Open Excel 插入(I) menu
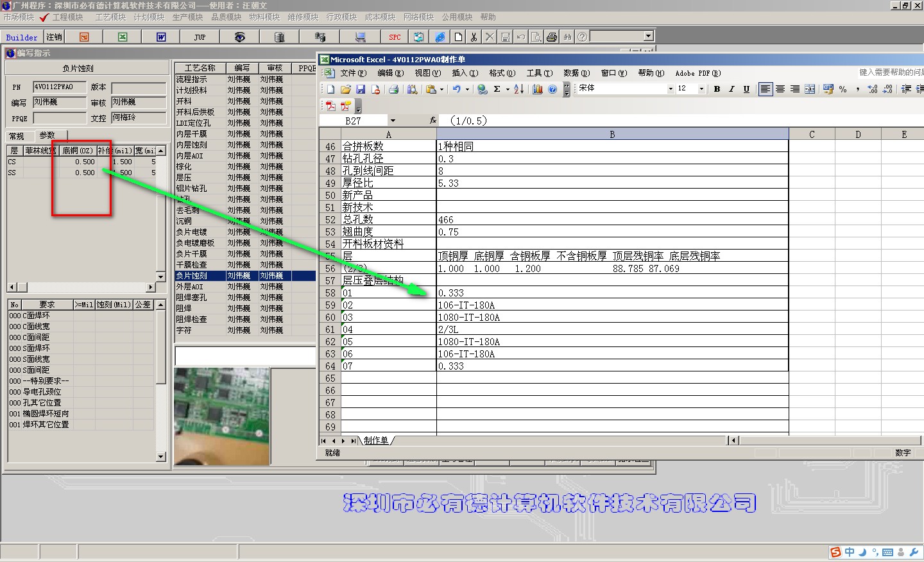 tap(465, 73)
